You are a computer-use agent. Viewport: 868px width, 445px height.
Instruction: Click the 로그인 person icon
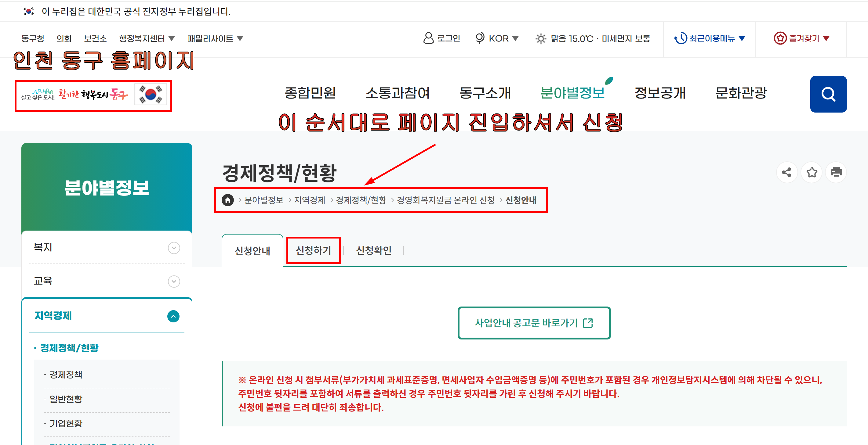point(428,38)
